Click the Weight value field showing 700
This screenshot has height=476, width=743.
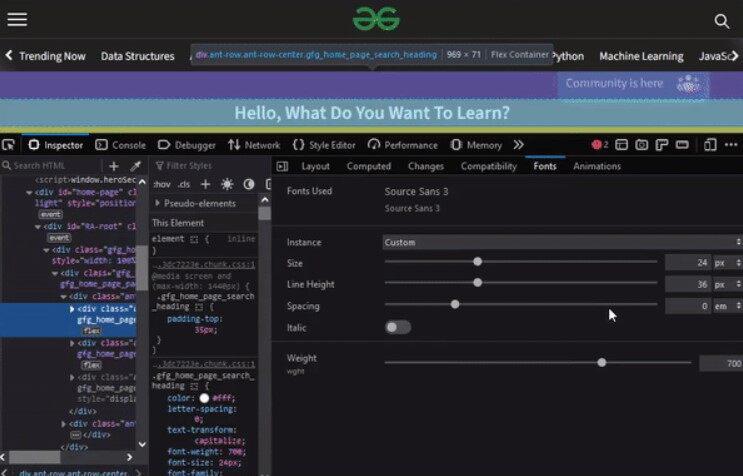pyautogui.click(x=721, y=363)
